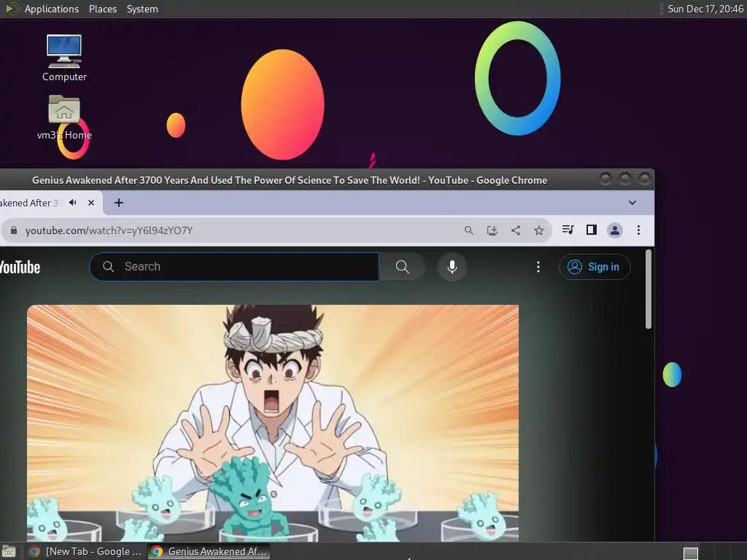Close the Genius Awakened YouTube tab

tap(91, 203)
